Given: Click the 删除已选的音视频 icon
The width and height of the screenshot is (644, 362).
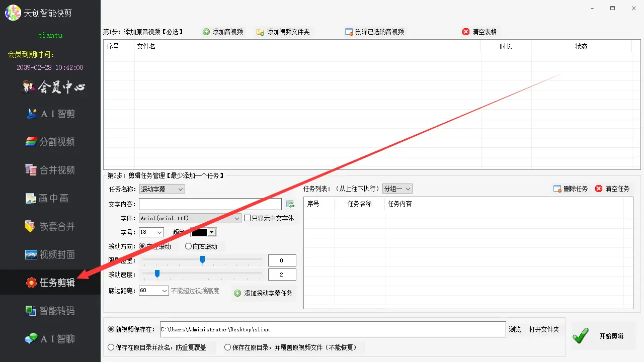Looking at the screenshot, I should (x=349, y=32).
